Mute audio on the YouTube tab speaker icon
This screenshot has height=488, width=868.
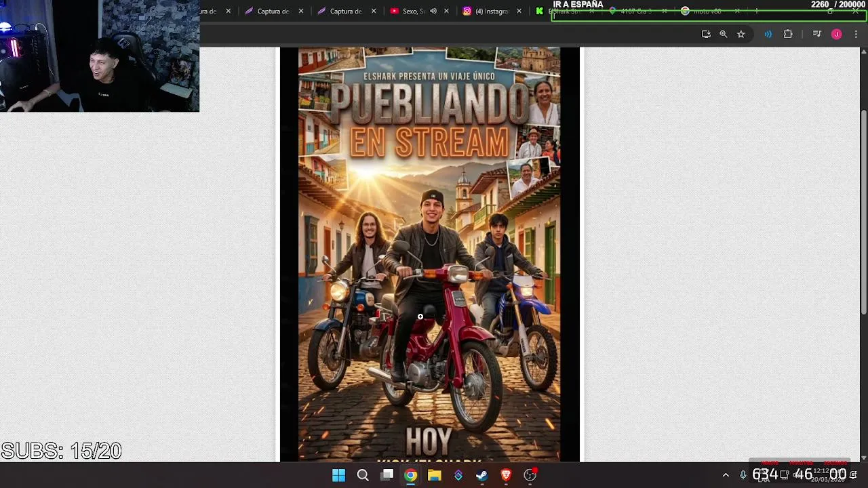(433, 11)
